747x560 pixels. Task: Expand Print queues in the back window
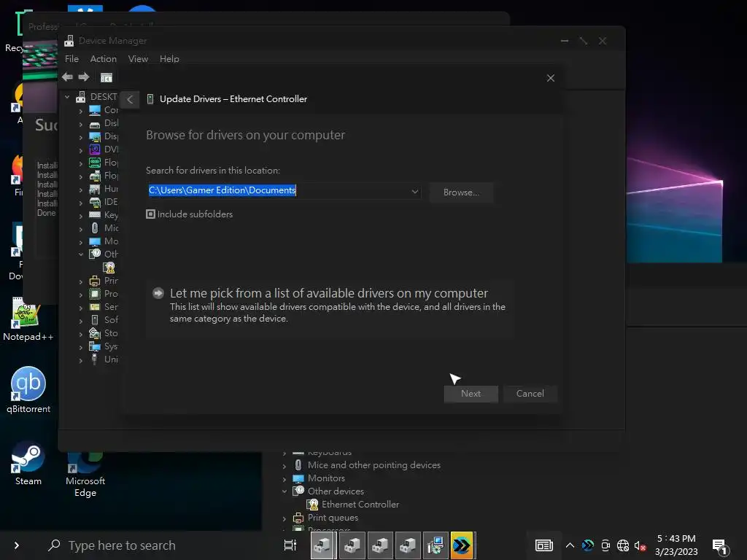(x=285, y=518)
